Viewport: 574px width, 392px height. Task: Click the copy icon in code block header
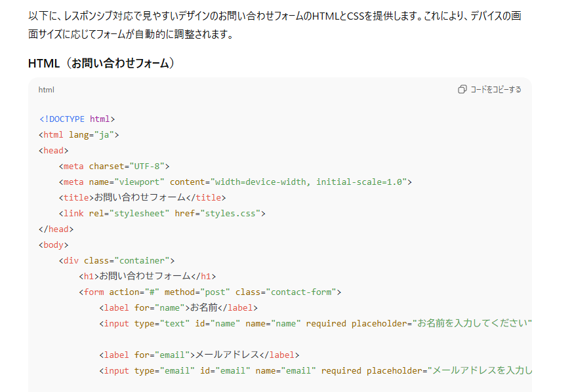(462, 89)
